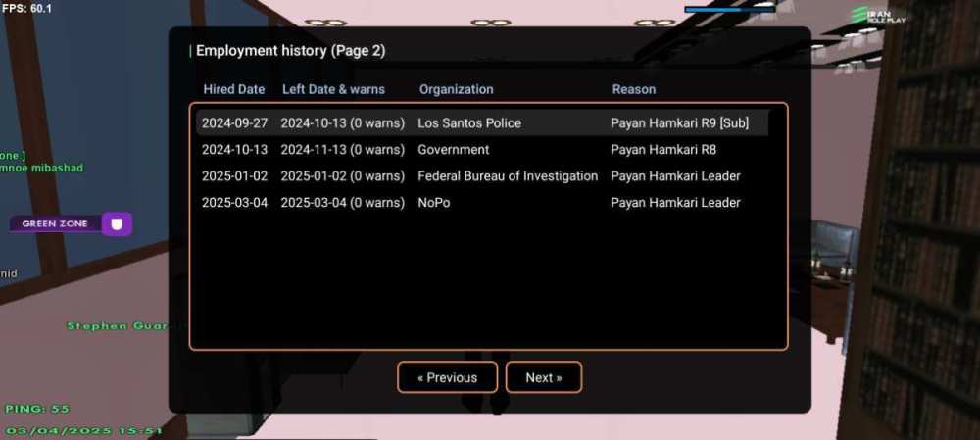The image size is (980, 440).
Task: Click the GREEN ZONE label badge
Action: click(55, 223)
